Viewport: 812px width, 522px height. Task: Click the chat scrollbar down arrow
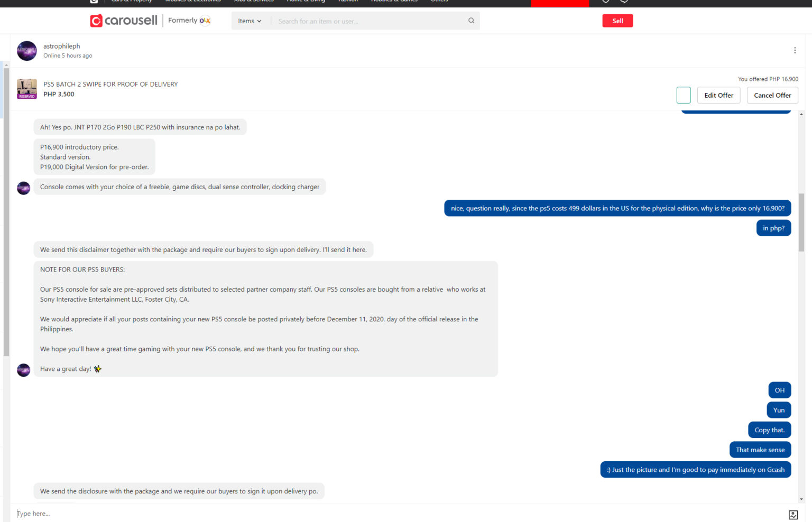tap(801, 499)
